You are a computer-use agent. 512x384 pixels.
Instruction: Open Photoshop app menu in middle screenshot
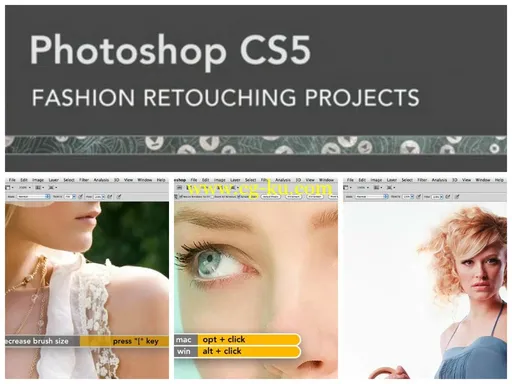(180, 180)
